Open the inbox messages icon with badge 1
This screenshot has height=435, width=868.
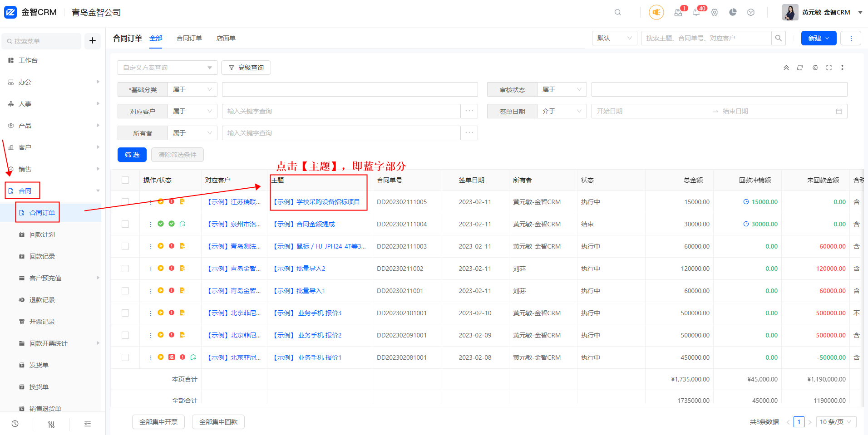point(678,12)
